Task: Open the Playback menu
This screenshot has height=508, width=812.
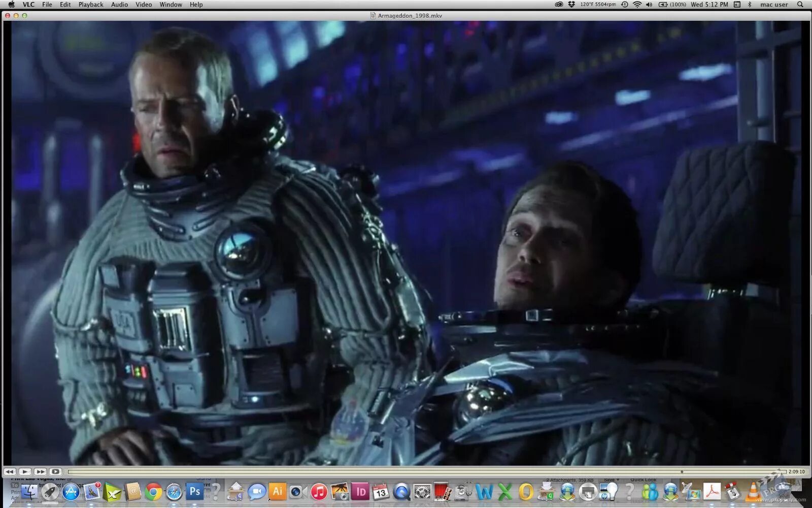Action: click(91, 5)
